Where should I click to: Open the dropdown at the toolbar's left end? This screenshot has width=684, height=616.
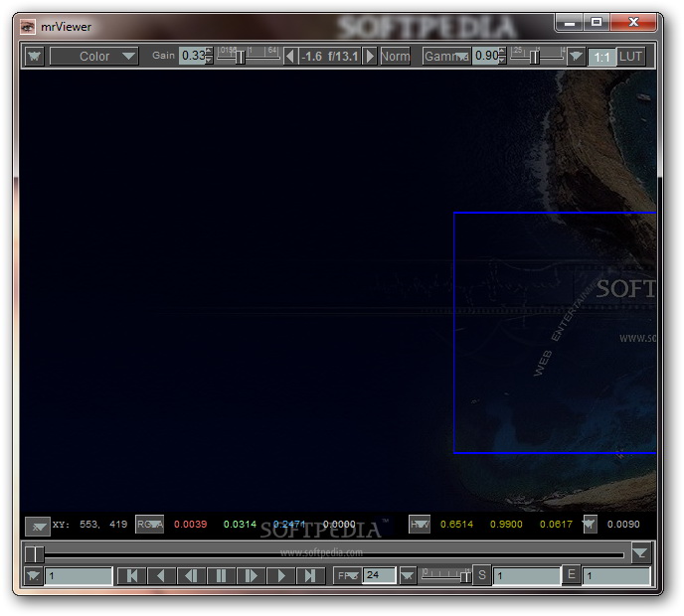(35, 57)
